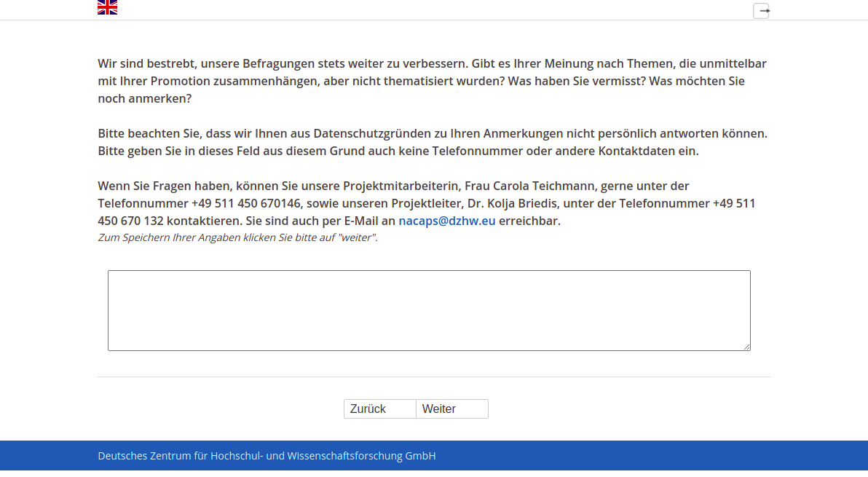Click the hint 'Zum Speichern Ihrer Angaben klicken Sie bitte auf "weiter".'
Image resolution: width=868 pixels, height=477 pixels.
point(237,237)
